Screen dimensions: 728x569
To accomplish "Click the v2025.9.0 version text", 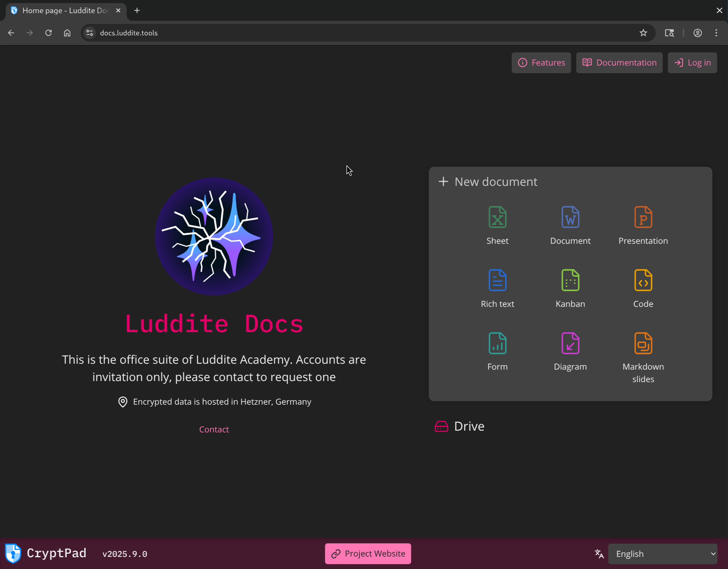I will 125,554.
